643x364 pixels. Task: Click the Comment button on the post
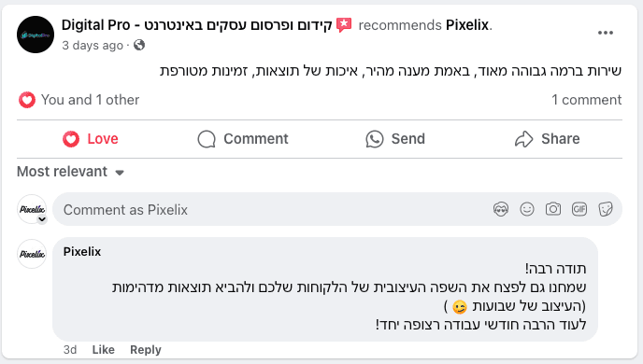(243, 139)
